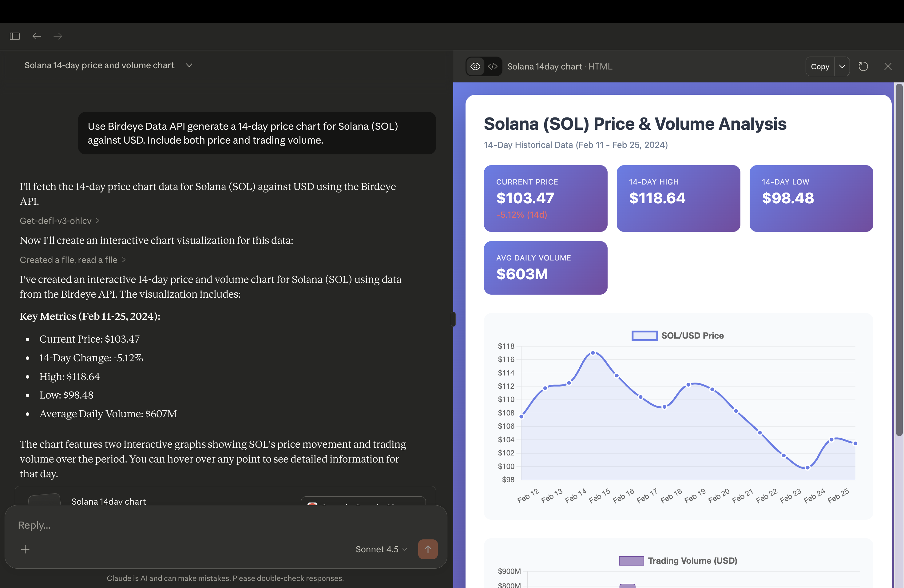Reload the artifact with refresh icon
This screenshot has width=904, height=588.
click(x=863, y=66)
